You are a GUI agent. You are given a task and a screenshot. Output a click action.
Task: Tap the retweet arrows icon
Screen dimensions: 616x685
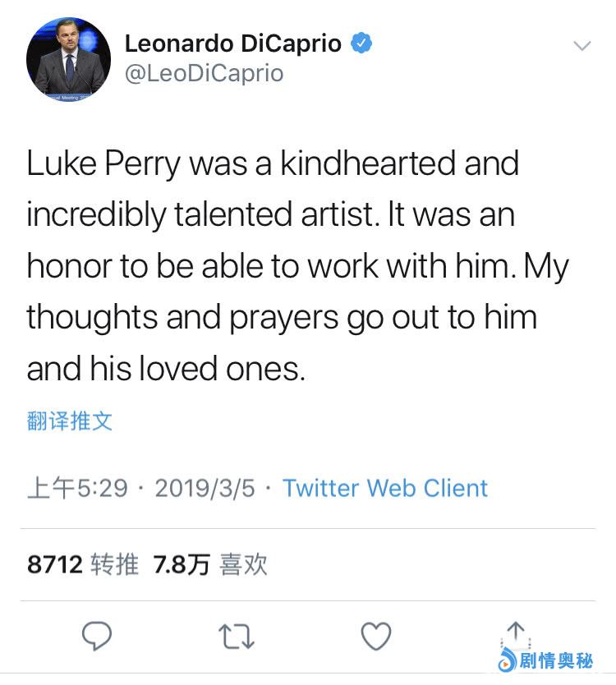[x=237, y=636]
